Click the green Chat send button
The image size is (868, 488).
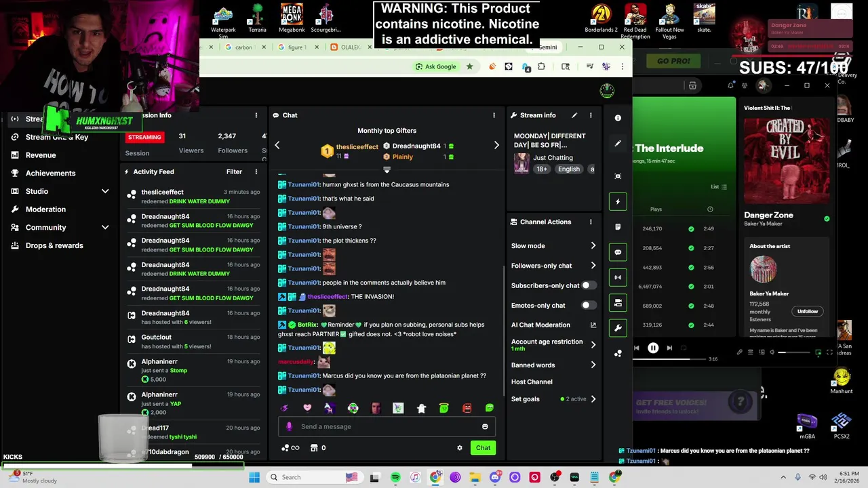[483, 447]
